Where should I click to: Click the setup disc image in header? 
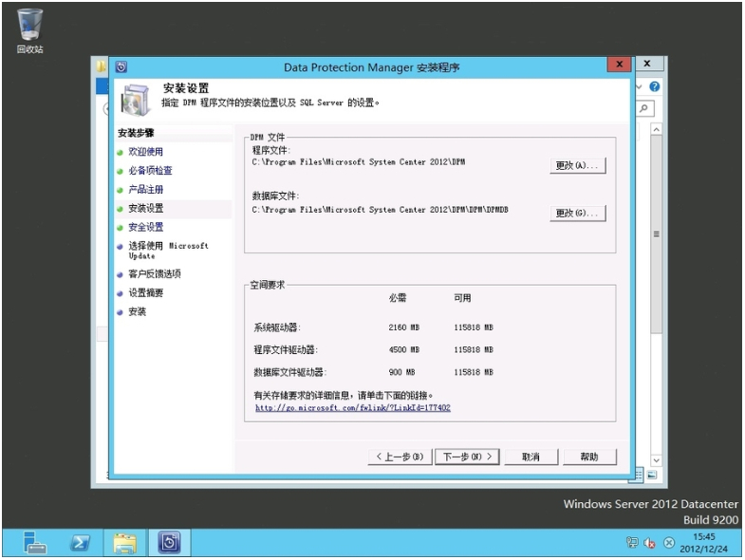point(136,100)
